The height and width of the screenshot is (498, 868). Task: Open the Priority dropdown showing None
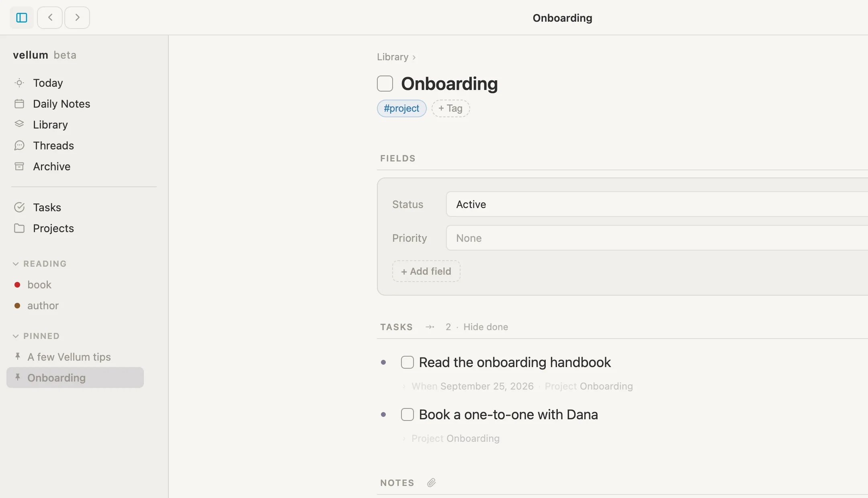click(657, 238)
